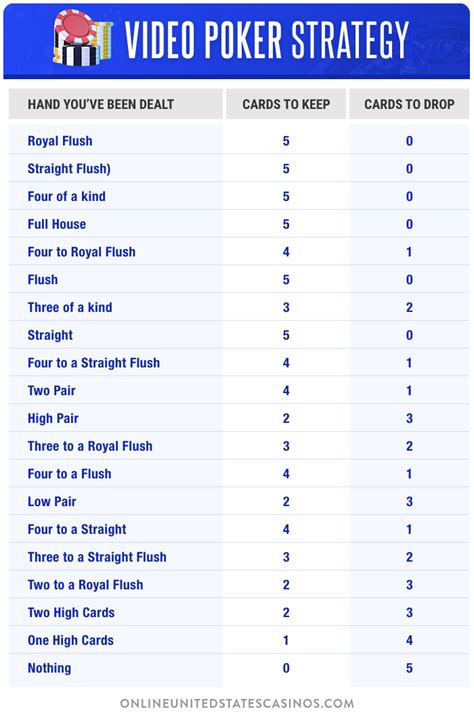Click Four to Royal Flush label

82,252
